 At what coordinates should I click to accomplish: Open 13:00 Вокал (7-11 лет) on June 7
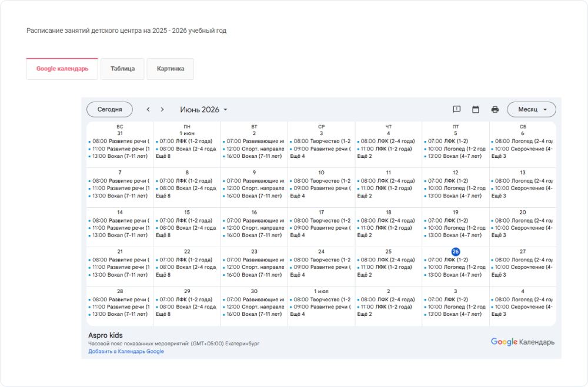[x=119, y=196]
